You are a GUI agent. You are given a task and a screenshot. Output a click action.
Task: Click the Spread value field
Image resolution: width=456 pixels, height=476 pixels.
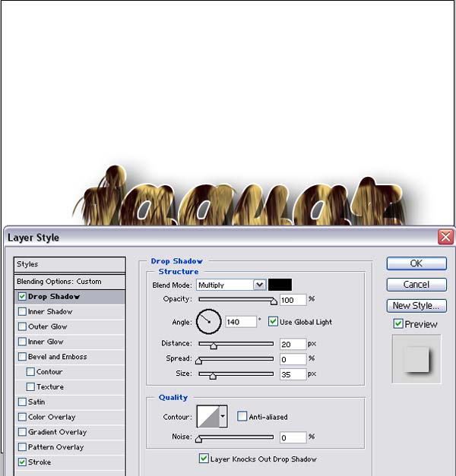coord(293,359)
